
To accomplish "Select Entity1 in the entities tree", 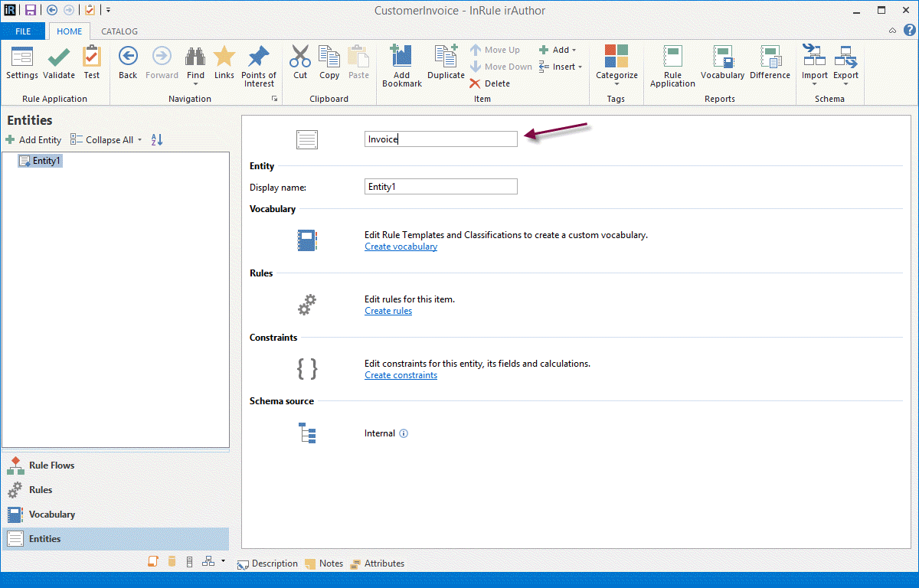I will [x=46, y=161].
